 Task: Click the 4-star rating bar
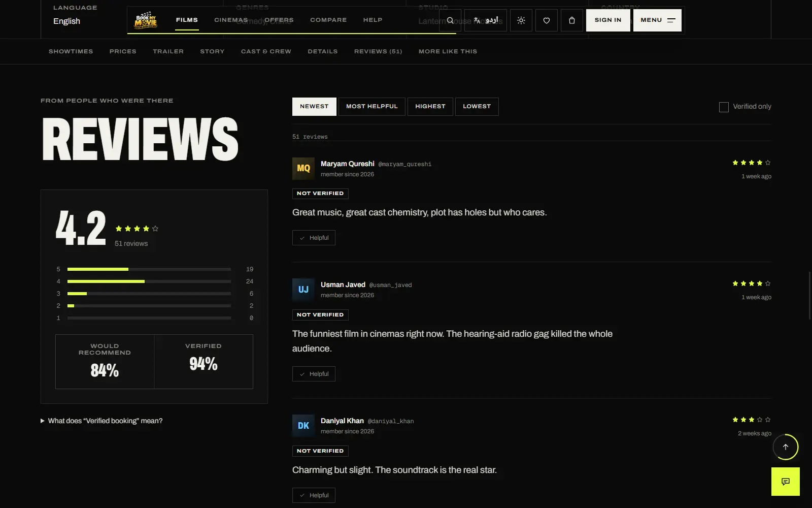pyautogui.click(x=149, y=281)
